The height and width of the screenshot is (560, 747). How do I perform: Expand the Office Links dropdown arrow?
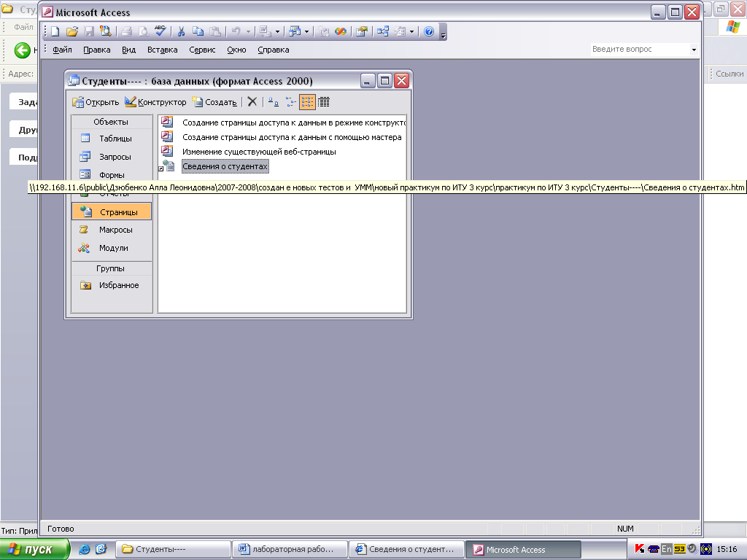(277, 32)
